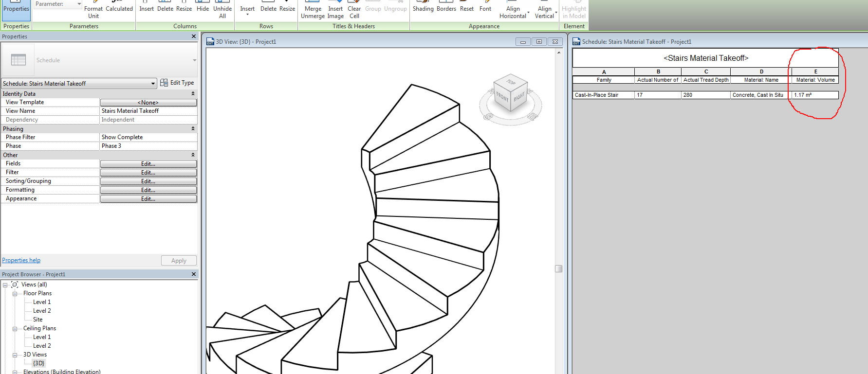Collapse the Identity Data section
The width and height of the screenshot is (868, 374).
[193, 93]
